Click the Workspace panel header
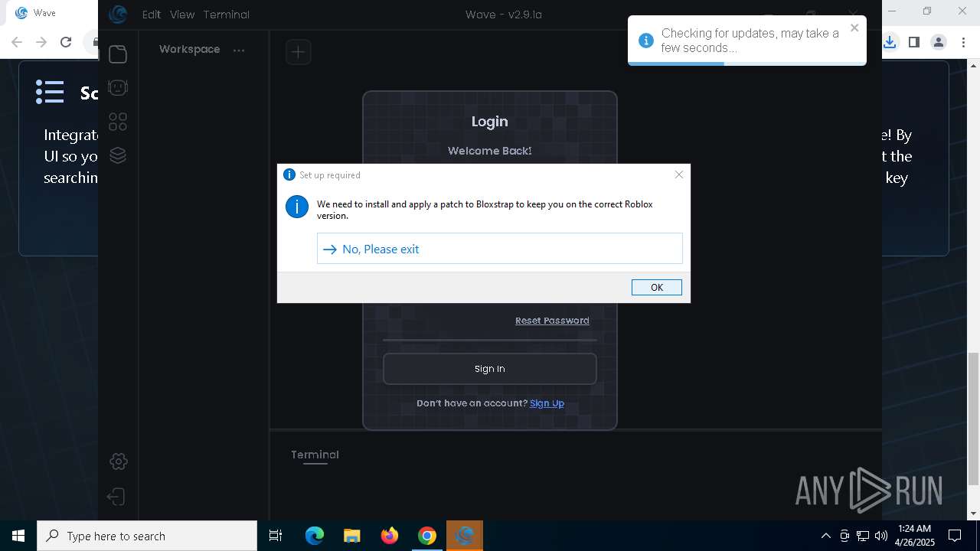 point(189,49)
